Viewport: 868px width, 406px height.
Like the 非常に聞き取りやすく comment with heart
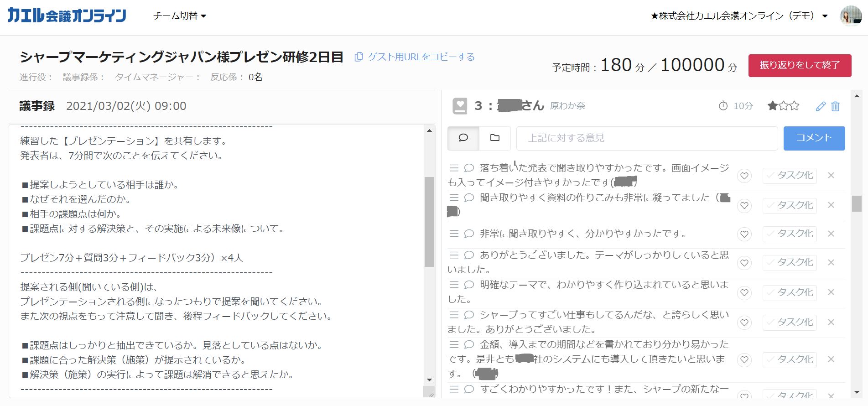click(744, 234)
